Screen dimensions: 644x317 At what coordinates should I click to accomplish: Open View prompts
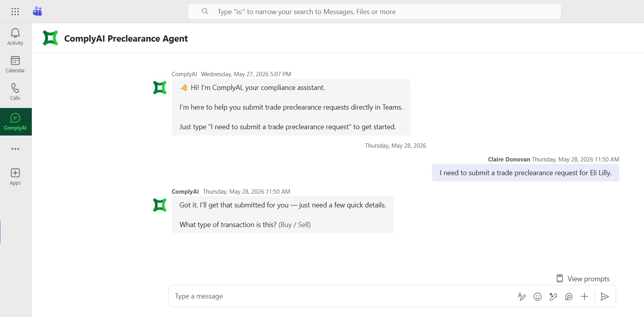(583, 279)
